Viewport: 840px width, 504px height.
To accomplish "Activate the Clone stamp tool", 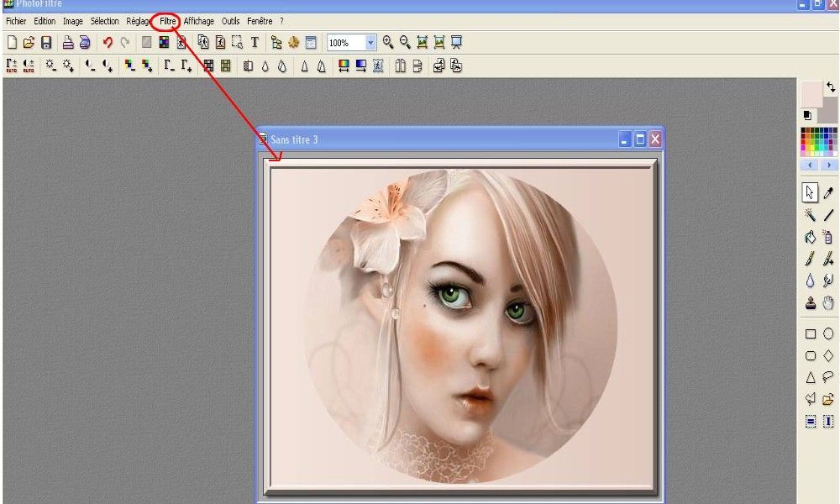I will pyautogui.click(x=810, y=302).
